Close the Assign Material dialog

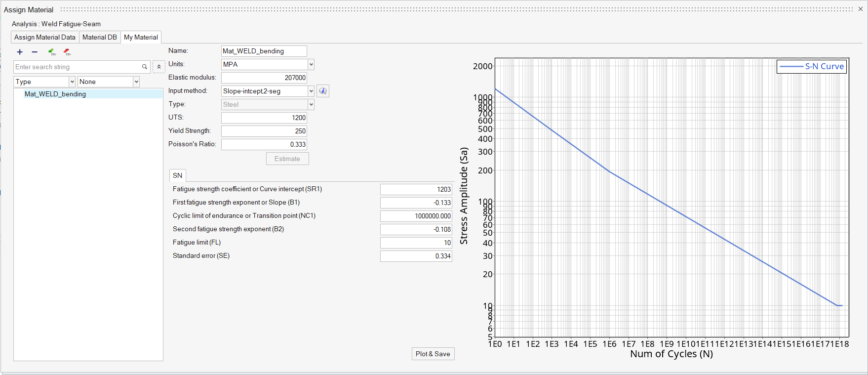861,9
